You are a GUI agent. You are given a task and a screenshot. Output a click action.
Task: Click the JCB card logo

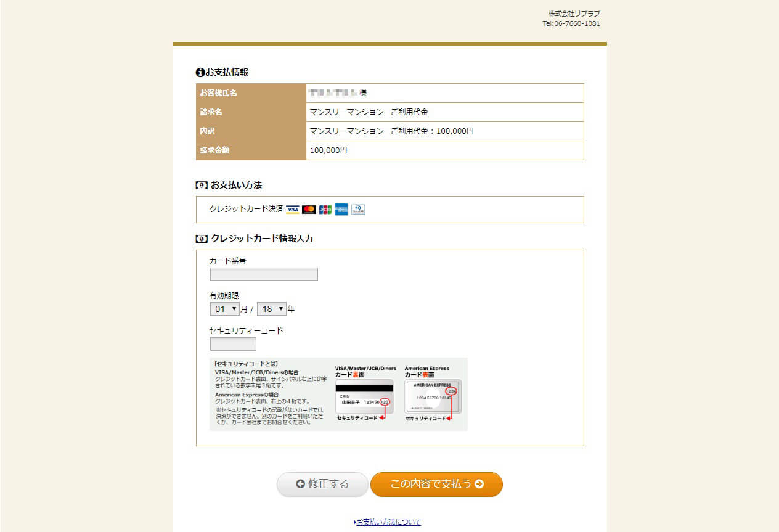(x=325, y=210)
